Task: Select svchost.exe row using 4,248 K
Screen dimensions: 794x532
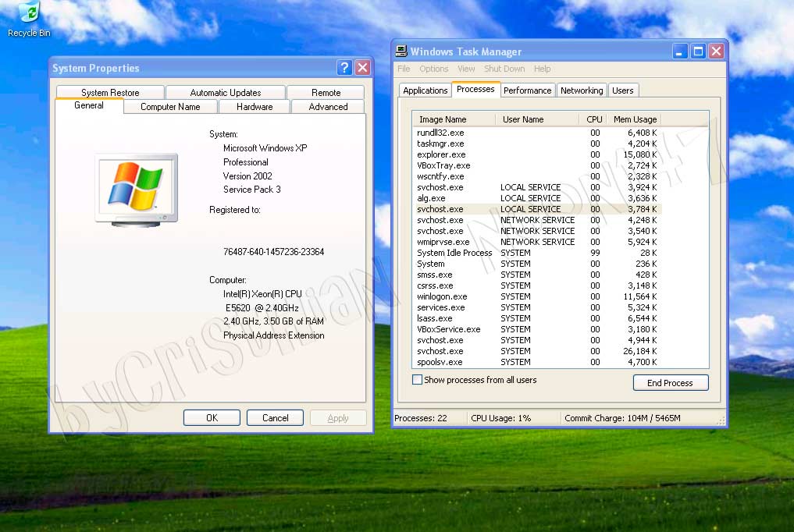Action: pos(537,220)
